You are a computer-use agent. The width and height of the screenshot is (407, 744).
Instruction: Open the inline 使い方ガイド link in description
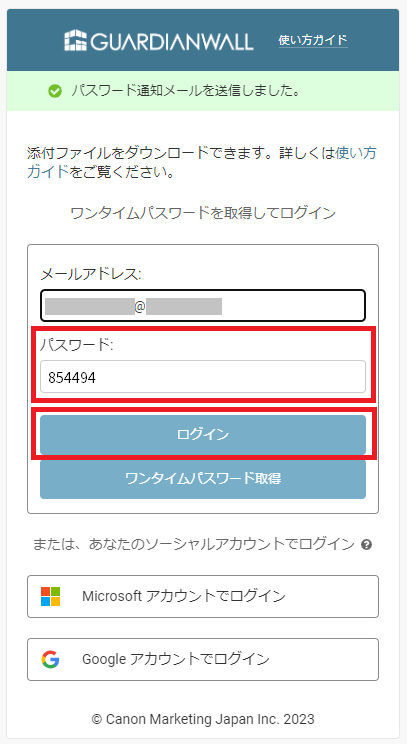(x=201, y=162)
